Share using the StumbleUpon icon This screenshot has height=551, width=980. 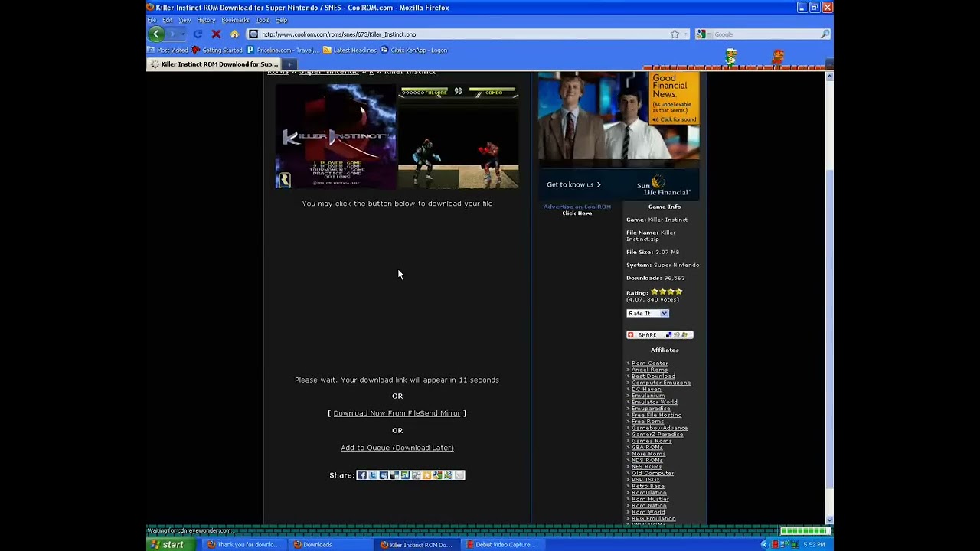(x=405, y=475)
